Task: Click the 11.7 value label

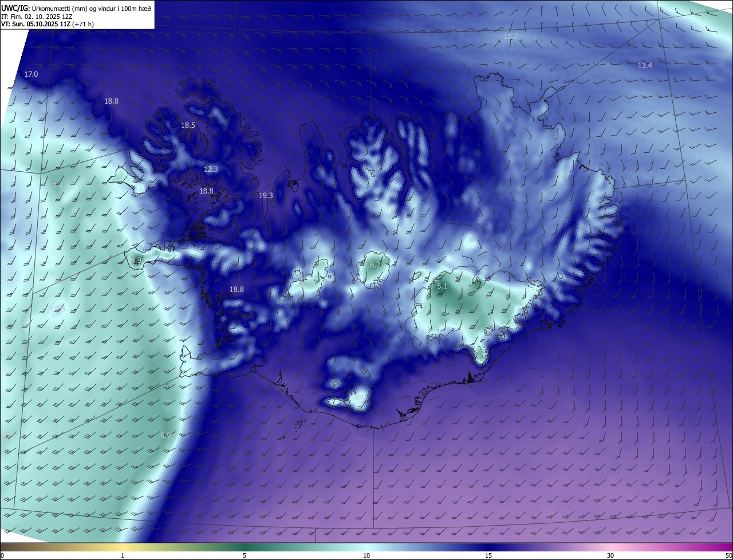Action: pyautogui.click(x=511, y=37)
